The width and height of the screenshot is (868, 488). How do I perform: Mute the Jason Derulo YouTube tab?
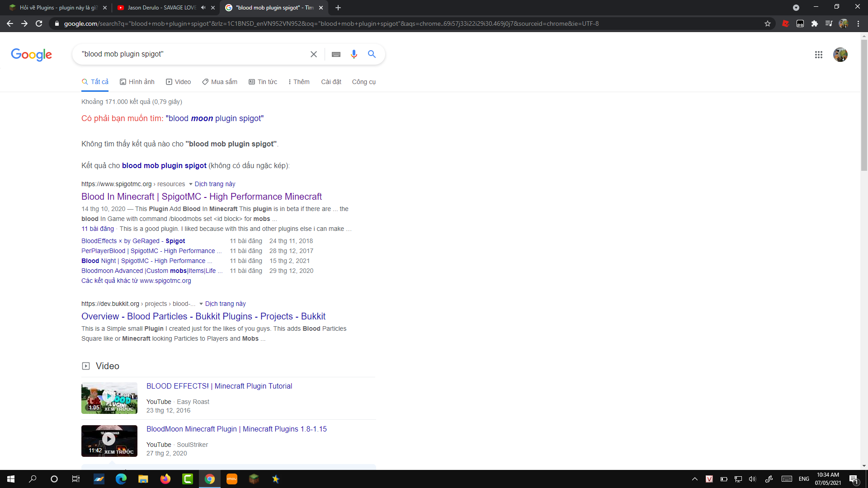[203, 8]
